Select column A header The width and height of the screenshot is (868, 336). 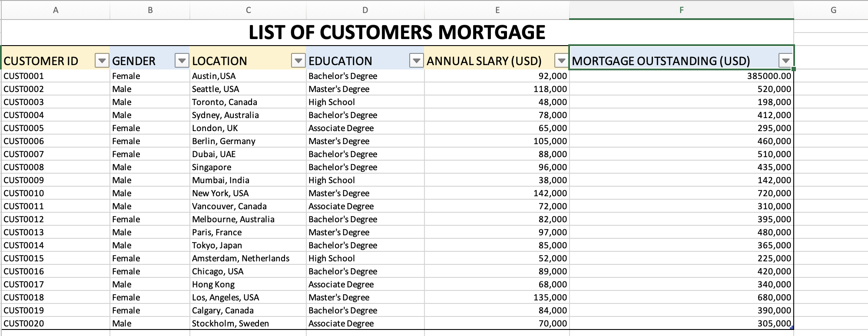[56, 10]
